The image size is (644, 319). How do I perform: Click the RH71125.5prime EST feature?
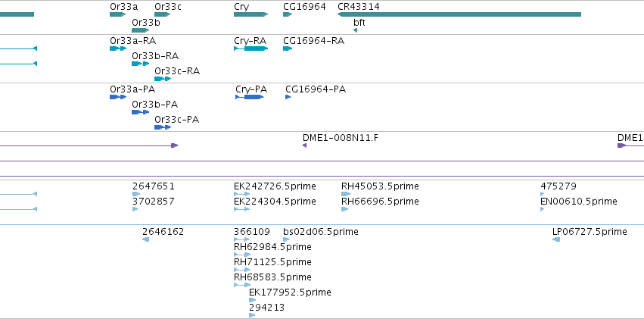pyautogui.click(x=242, y=270)
